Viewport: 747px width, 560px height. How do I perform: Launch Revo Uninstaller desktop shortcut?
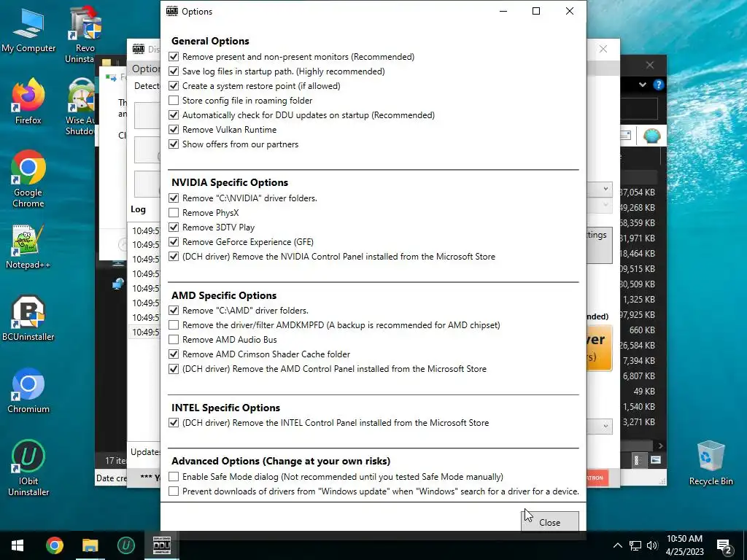85,34
